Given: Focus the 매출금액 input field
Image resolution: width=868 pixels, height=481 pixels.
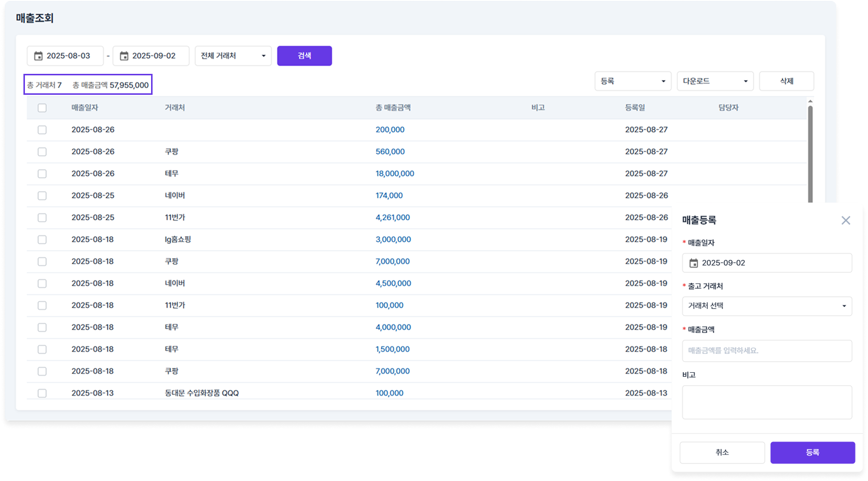Looking at the screenshot, I should [x=766, y=351].
